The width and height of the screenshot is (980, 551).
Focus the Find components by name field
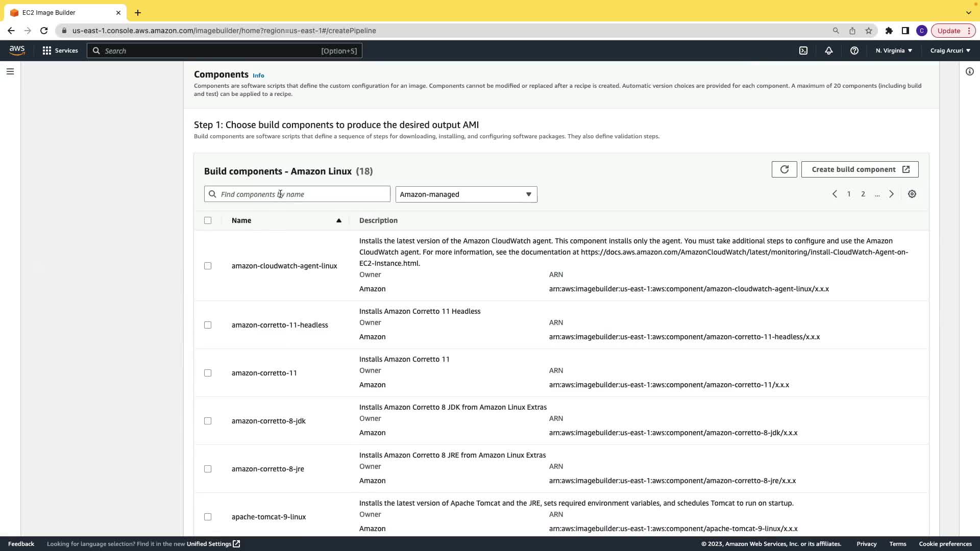[x=301, y=194]
